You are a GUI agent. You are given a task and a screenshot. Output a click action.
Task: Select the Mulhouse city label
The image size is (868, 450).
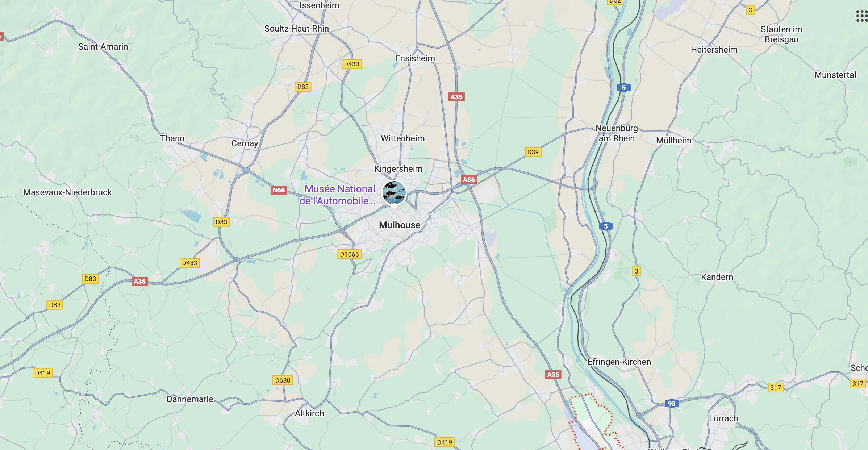[400, 225]
